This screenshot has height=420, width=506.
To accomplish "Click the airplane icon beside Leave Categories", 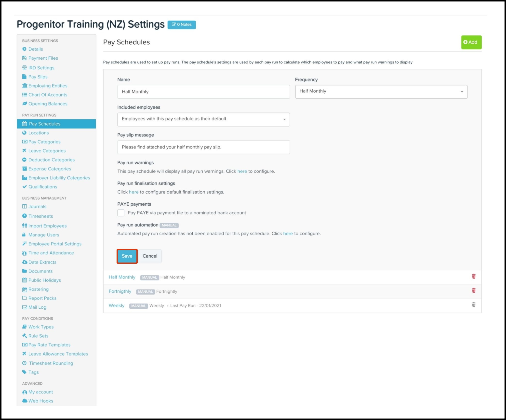I will coord(24,151).
